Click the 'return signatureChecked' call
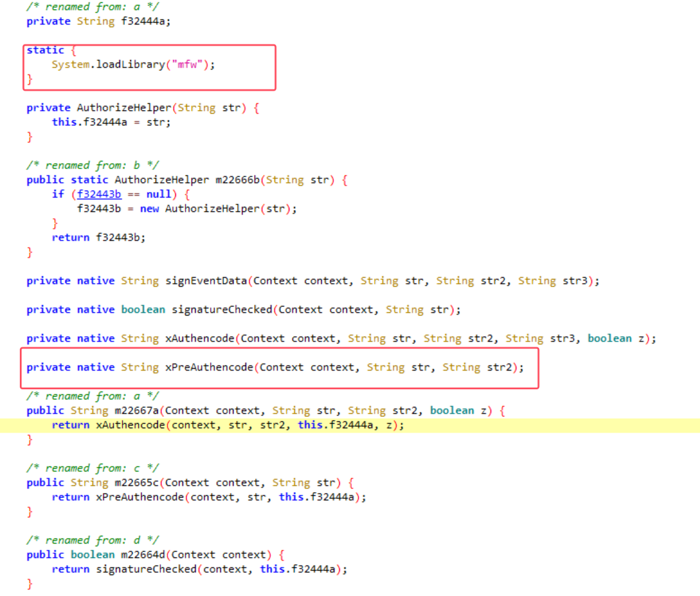The image size is (700, 596). tap(199, 569)
